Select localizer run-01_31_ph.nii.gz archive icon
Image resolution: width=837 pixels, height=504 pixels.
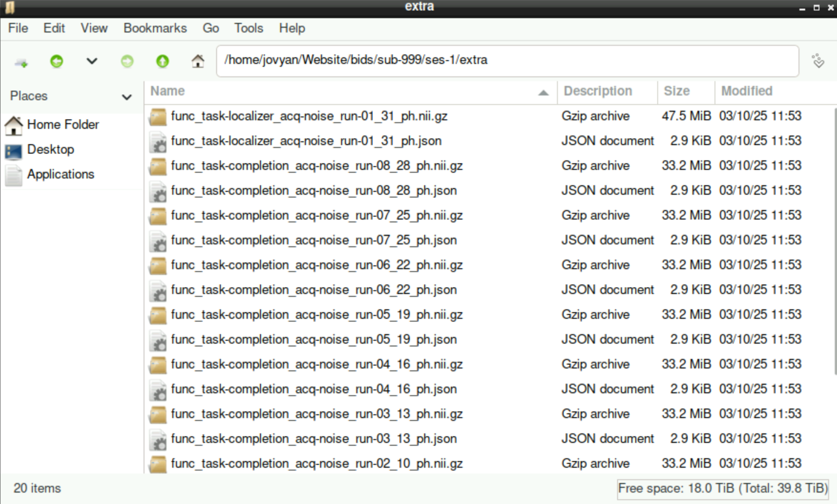click(x=158, y=116)
